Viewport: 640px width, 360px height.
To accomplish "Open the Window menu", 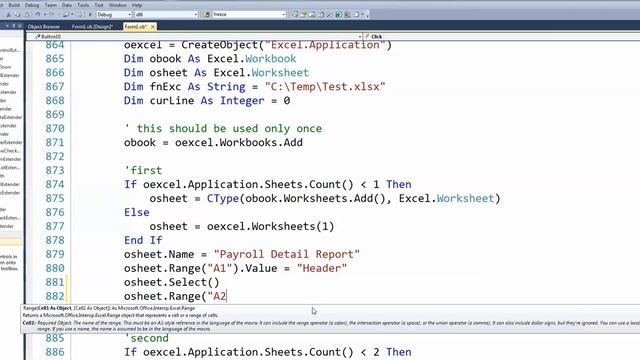I will 118,5.
